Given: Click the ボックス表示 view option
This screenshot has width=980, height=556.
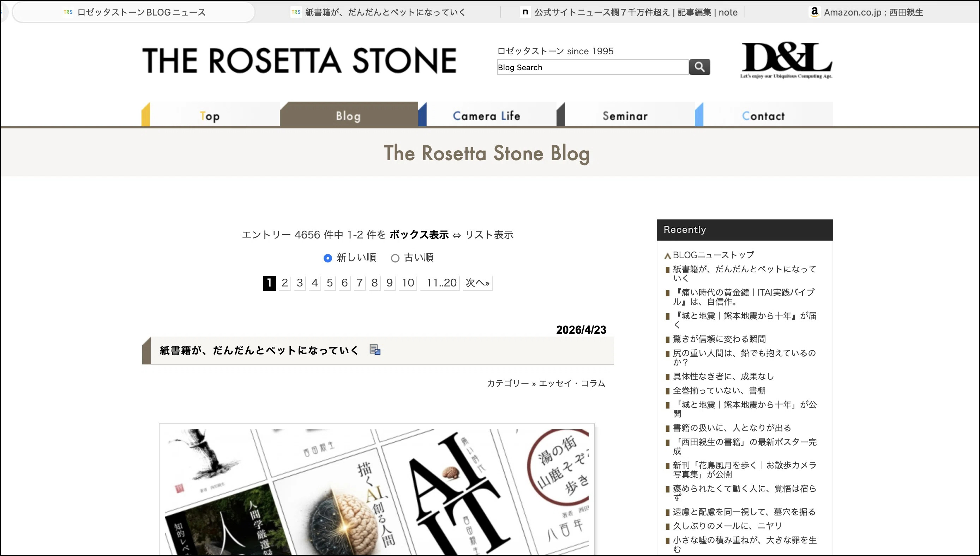Looking at the screenshot, I should 419,235.
